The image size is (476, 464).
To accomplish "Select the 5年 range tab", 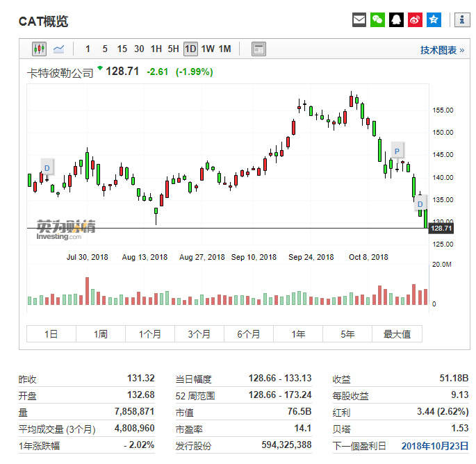I will (347, 334).
